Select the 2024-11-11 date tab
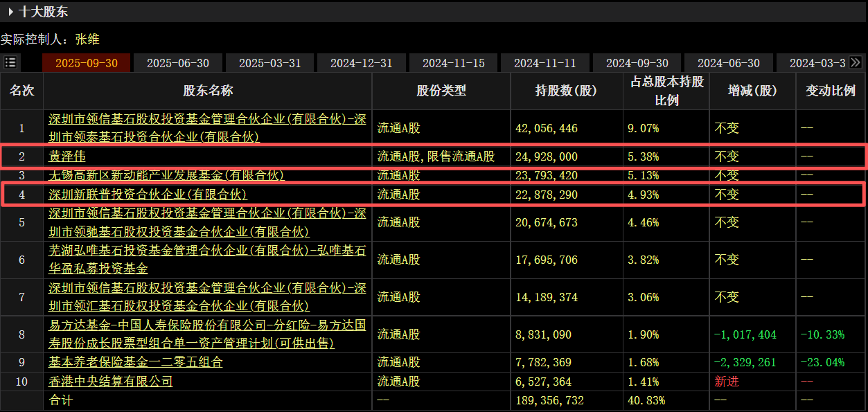Screen dimensions: 868x412 (x=544, y=63)
